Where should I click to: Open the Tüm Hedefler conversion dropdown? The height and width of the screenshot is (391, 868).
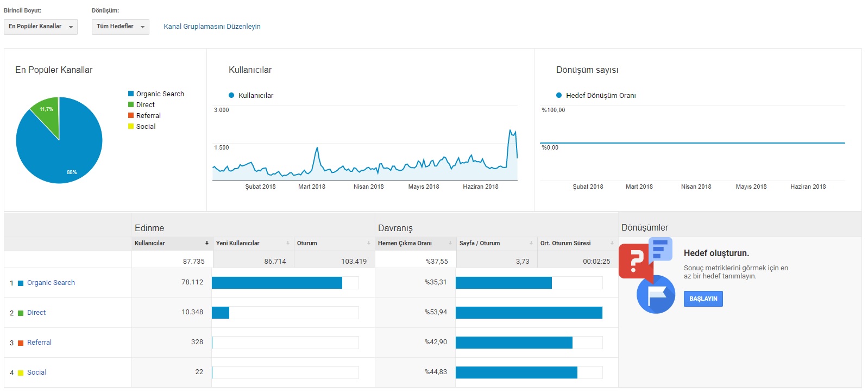(121, 27)
